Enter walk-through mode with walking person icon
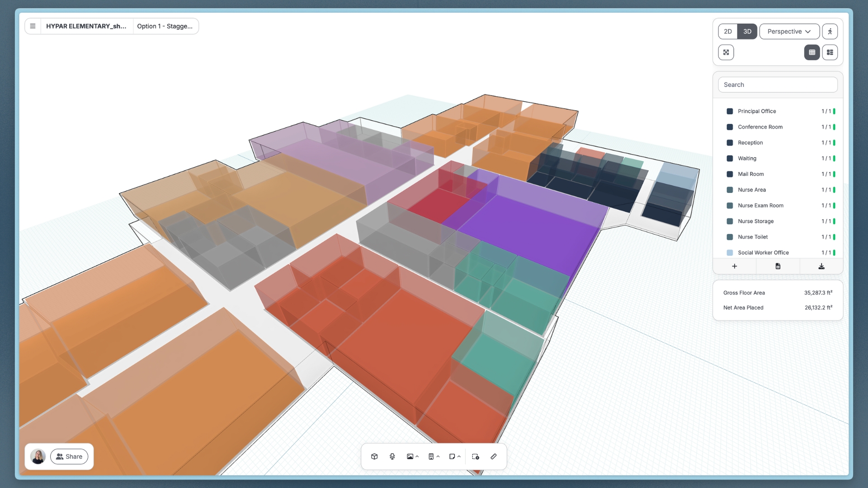The width and height of the screenshot is (868, 488). [830, 32]
